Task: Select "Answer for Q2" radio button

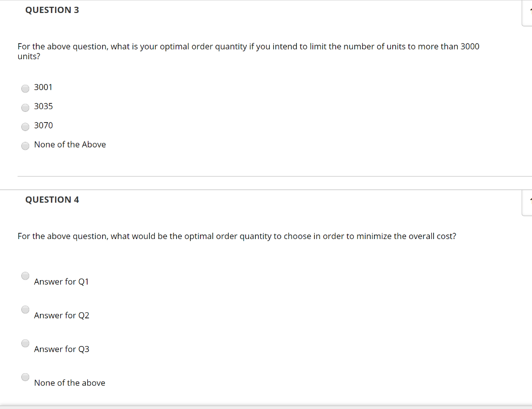Action: pyautogui.click(x=25, y=309)
